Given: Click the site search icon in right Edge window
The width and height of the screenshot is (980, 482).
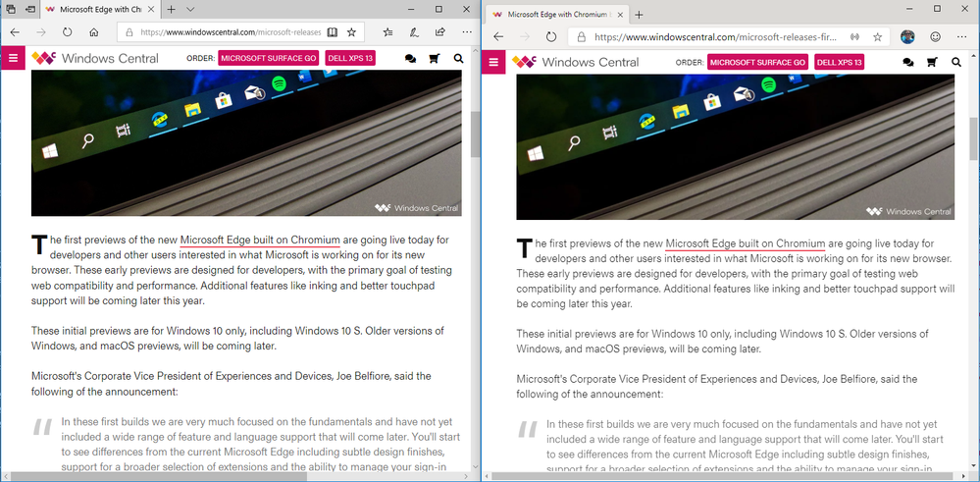Looking at the screenshot, I should pos(956,62).
